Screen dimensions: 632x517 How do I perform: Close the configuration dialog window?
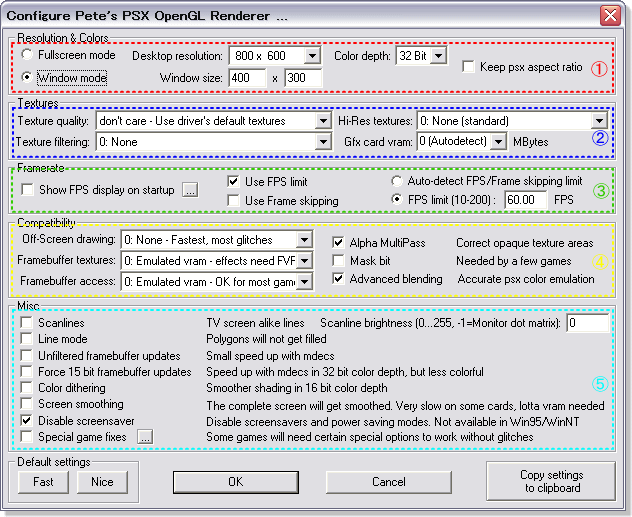[610, 16]
